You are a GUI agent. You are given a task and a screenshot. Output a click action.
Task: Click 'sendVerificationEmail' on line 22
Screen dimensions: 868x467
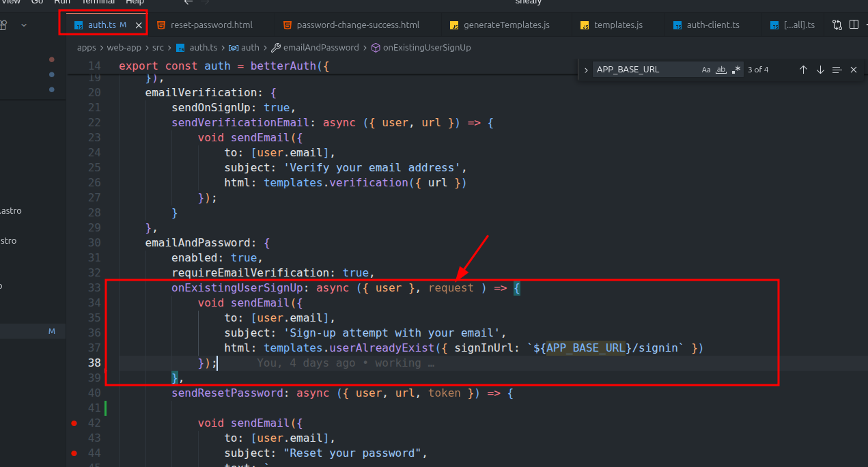[241, 123]
